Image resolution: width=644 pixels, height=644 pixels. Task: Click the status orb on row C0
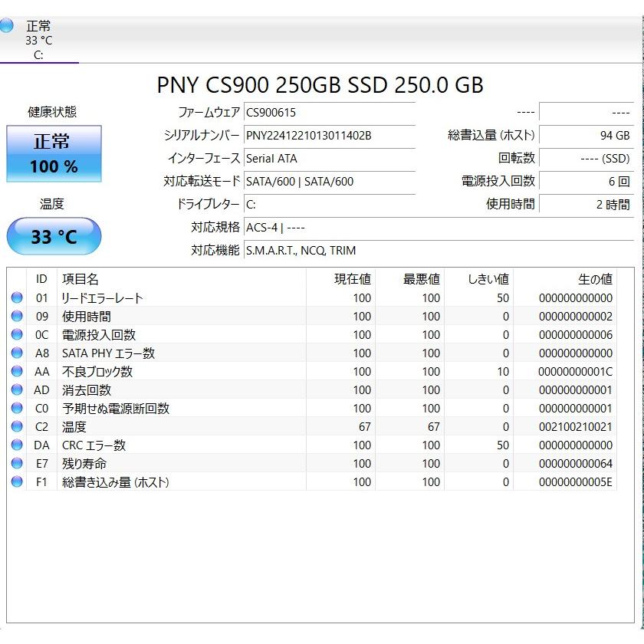17,408
